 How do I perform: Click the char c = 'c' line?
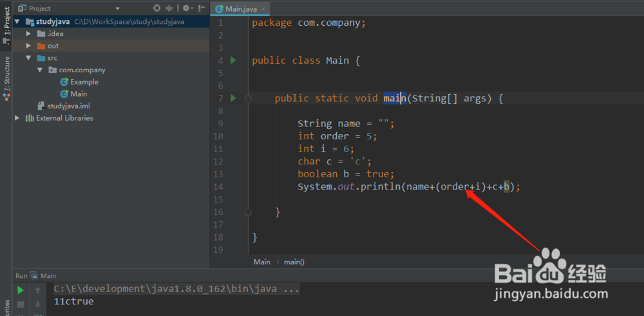tap(334, 162)
